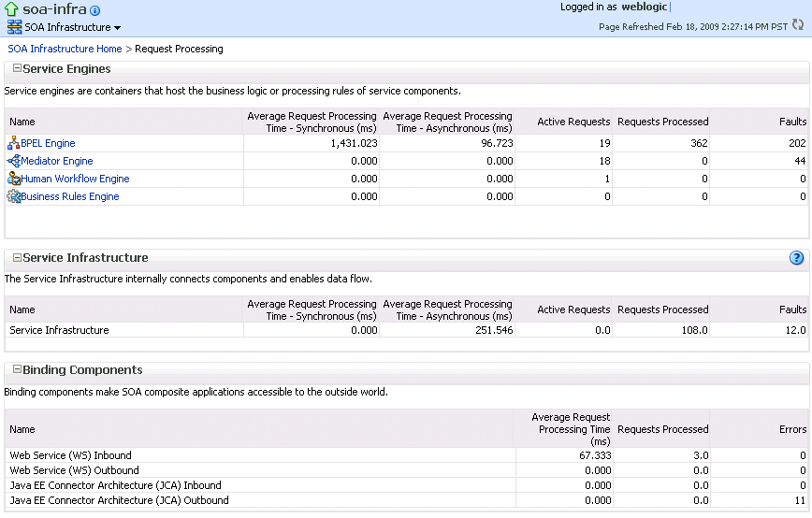Click the Business Rules Engine icon
Viewport: 812px width, 518px height.
click(13, 196)
